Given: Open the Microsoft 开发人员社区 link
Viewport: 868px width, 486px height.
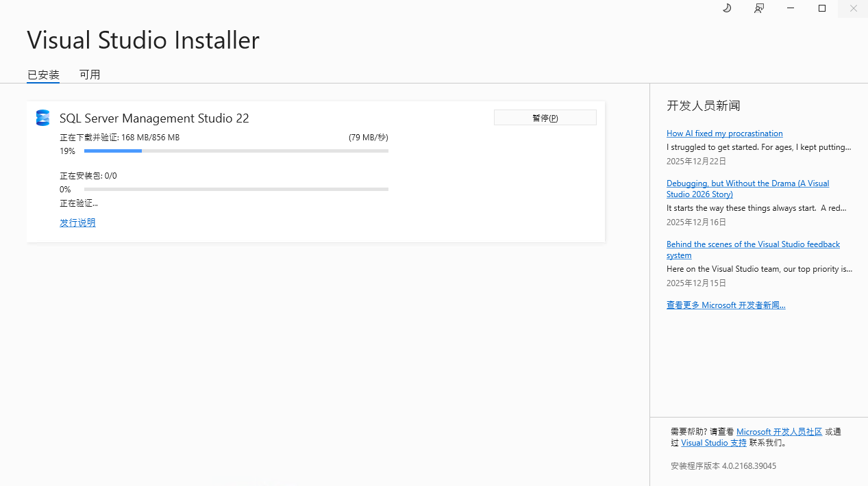Looking at the screenshot, I should coord(779,432).
